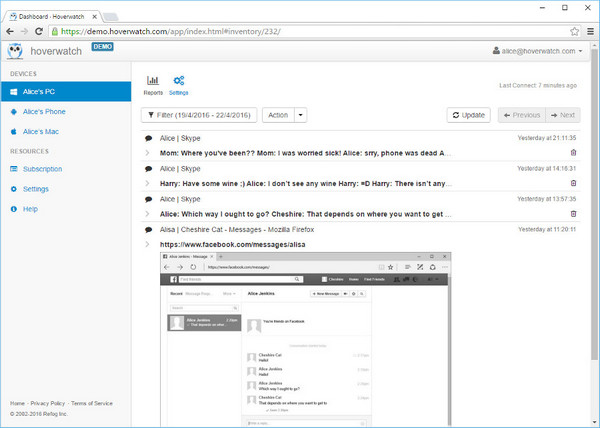Click the browser back arrow

(10, 31)
